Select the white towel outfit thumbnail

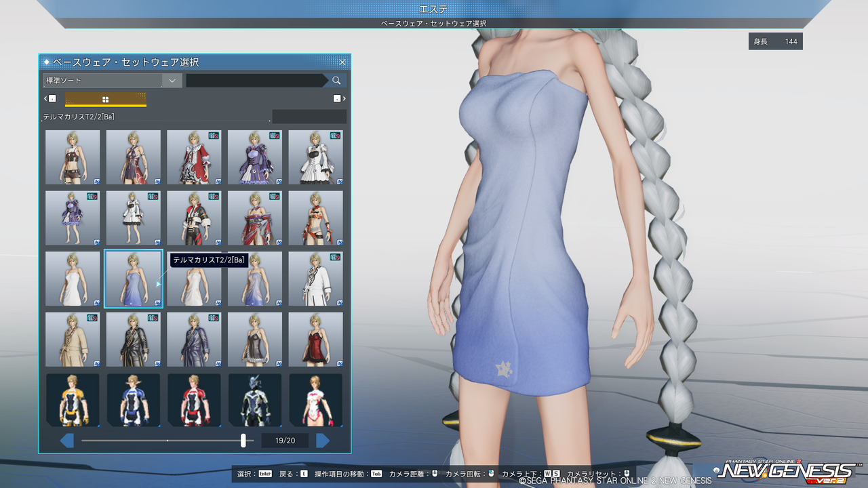coord(73,279)
